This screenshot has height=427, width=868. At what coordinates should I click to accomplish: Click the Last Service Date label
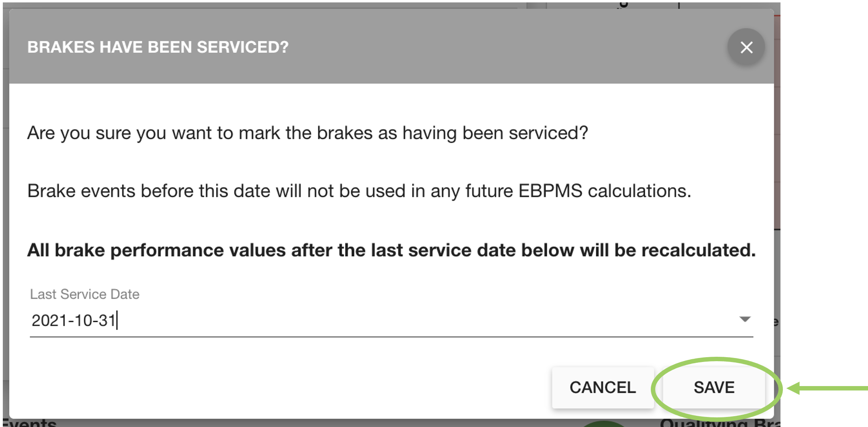(85, 294)
